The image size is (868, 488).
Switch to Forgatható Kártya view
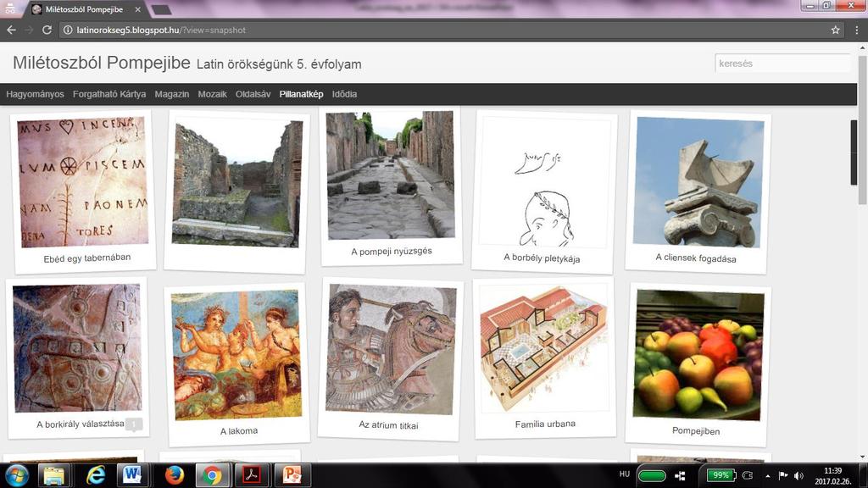click(x=109, y=94)
